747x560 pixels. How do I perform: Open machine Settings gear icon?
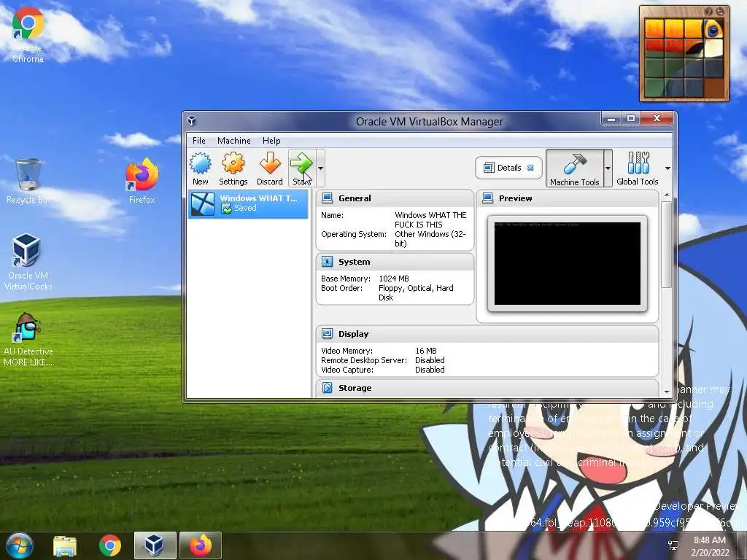pyautogui.click(x=233, y=163)
